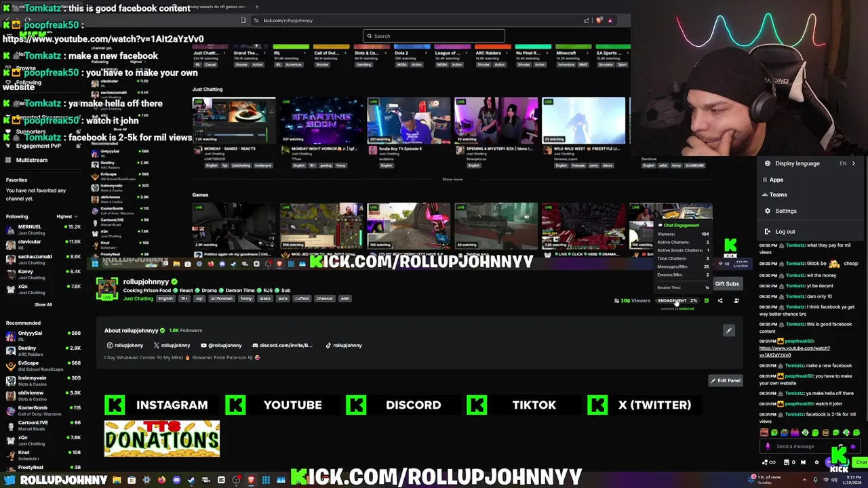Click the Just Chatting category under rollupjohnnyy
Image resolution: width=868 pixels, height=488 pixels.
tap(138, 299)
